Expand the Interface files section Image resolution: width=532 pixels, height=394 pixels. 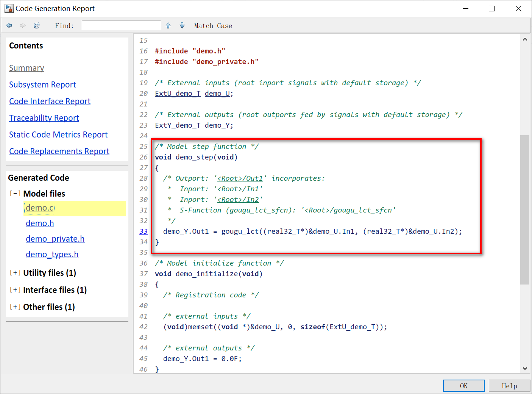pos(15,289)
